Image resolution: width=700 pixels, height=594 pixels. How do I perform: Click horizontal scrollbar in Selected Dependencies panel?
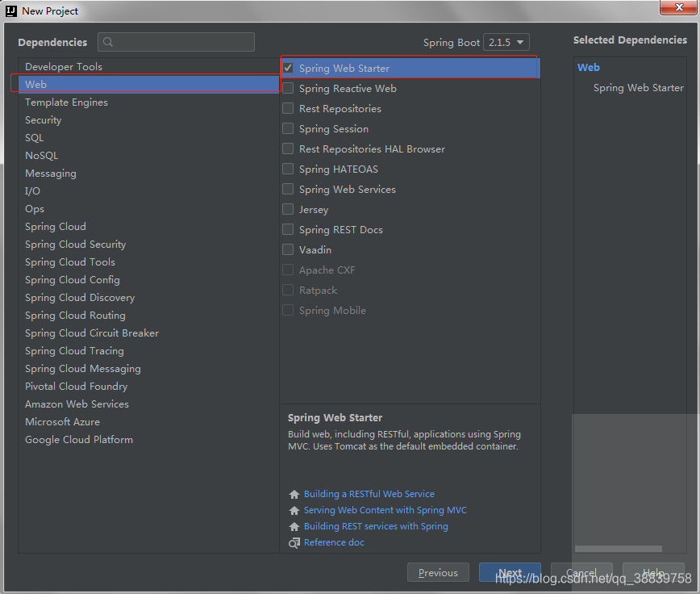619,549
